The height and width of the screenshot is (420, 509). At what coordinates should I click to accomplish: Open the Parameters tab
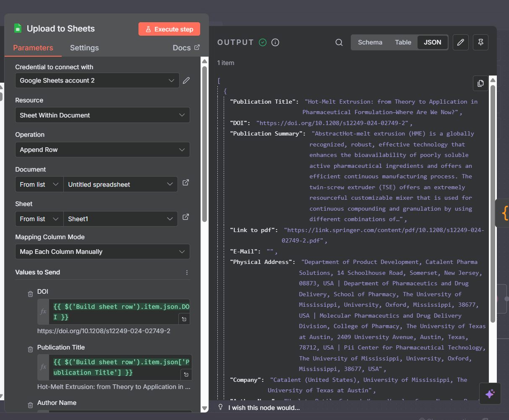(33, 48)
